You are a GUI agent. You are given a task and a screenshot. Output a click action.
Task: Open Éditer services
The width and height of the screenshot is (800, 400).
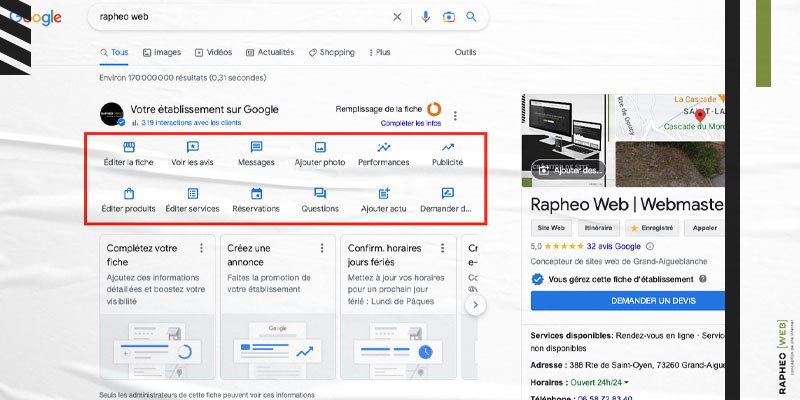pos(192,201)
